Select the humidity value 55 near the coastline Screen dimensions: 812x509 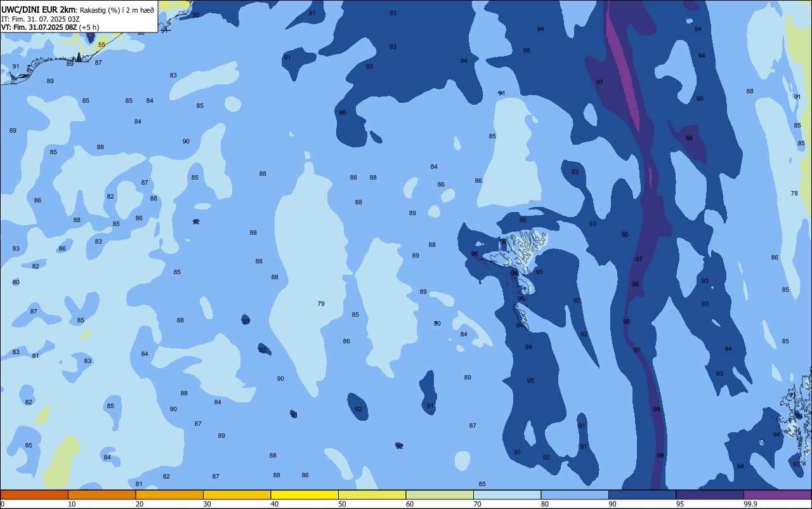point(101,45)
